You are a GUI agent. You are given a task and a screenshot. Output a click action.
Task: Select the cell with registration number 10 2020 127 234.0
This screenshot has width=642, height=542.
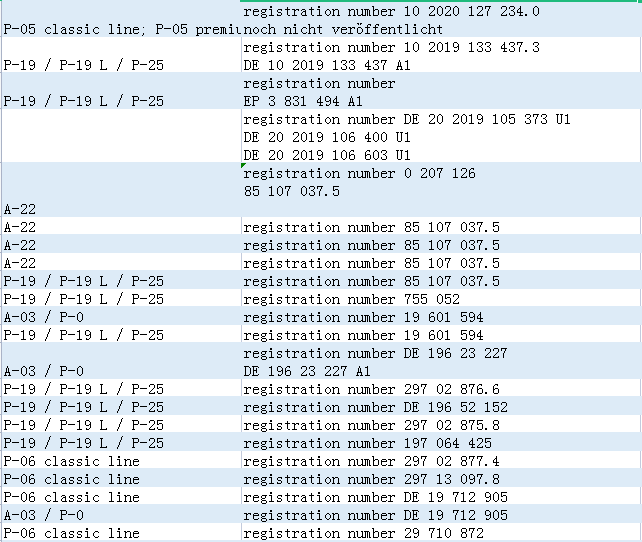(440, 12)
